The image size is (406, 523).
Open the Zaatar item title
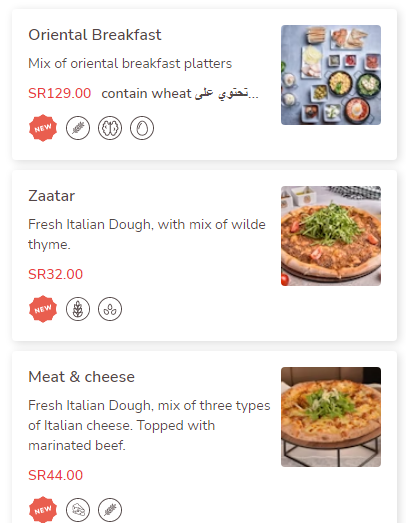pyautogui.click(x=51, y=196)
